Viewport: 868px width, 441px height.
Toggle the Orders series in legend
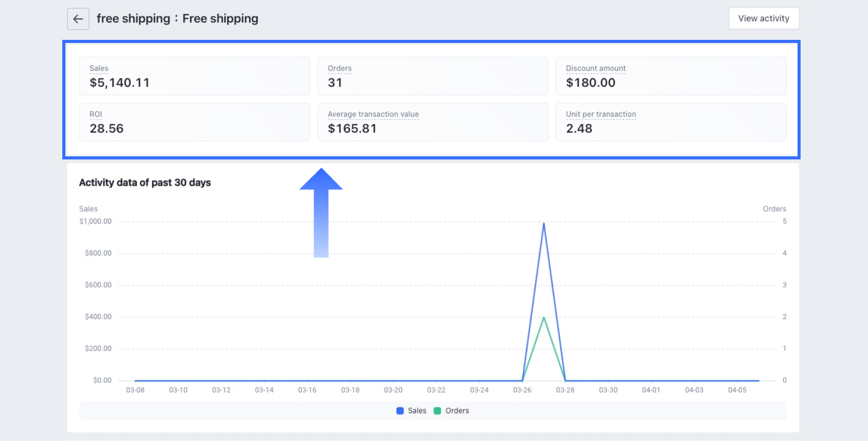(456, 411)
